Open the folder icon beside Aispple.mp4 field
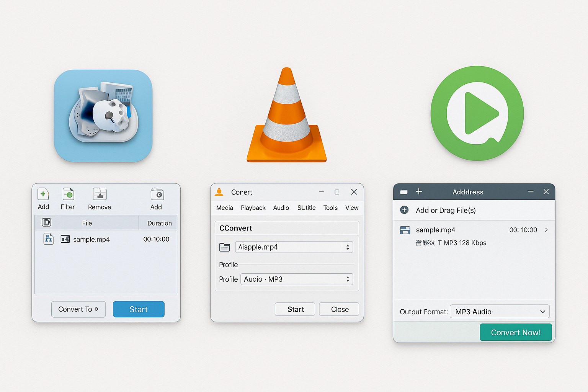588x392 pixels. (225, 247)
